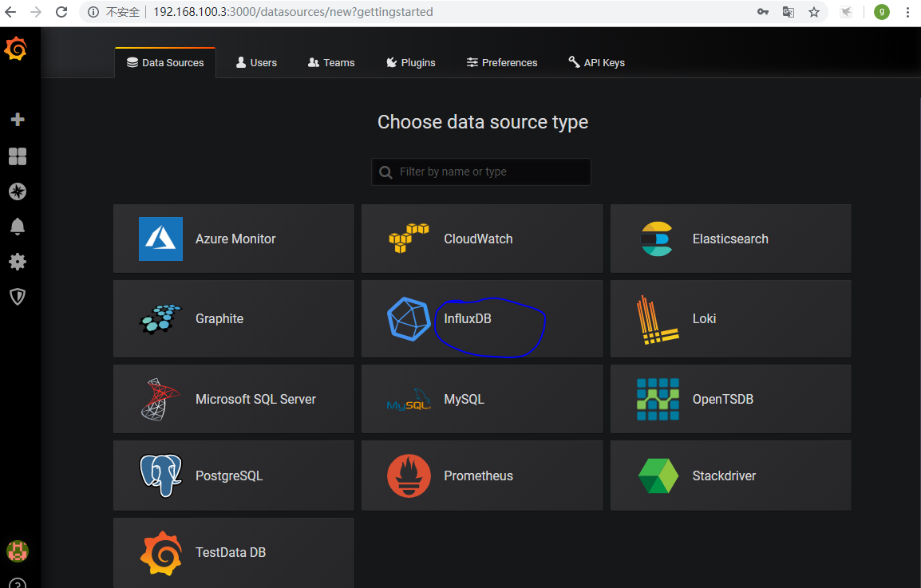The width and height of the screenshot is (921, 588).
Task: Click the search magnifier icon in filter
Action: 385,172
